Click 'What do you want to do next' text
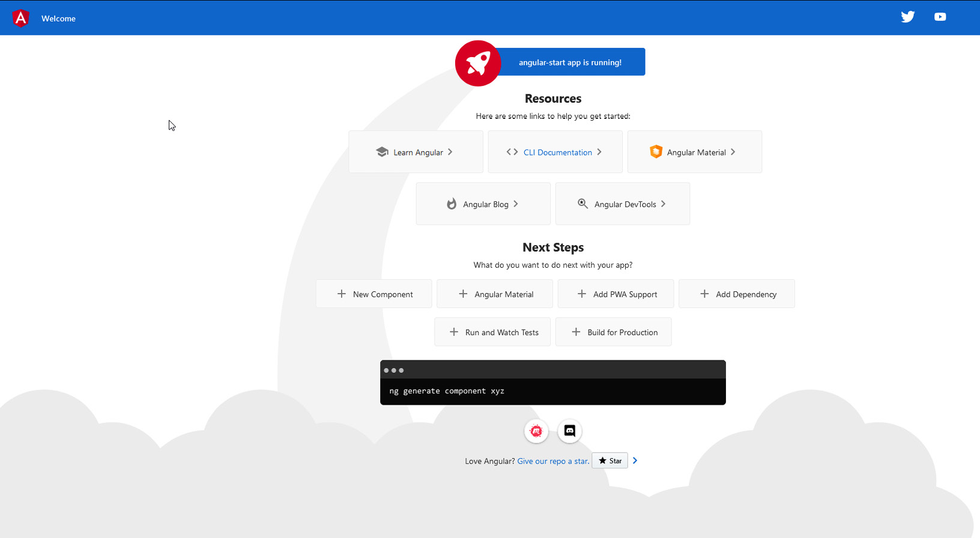The image size is (980, 538). [x=553, y=265]
